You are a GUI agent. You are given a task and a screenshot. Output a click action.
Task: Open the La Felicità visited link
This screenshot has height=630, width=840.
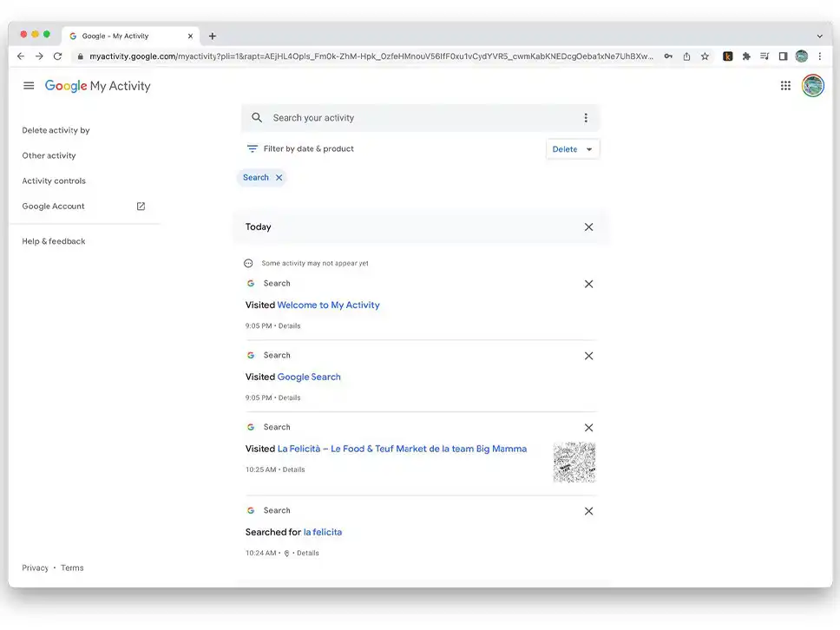pyautogui.click(x=402, y=450)
